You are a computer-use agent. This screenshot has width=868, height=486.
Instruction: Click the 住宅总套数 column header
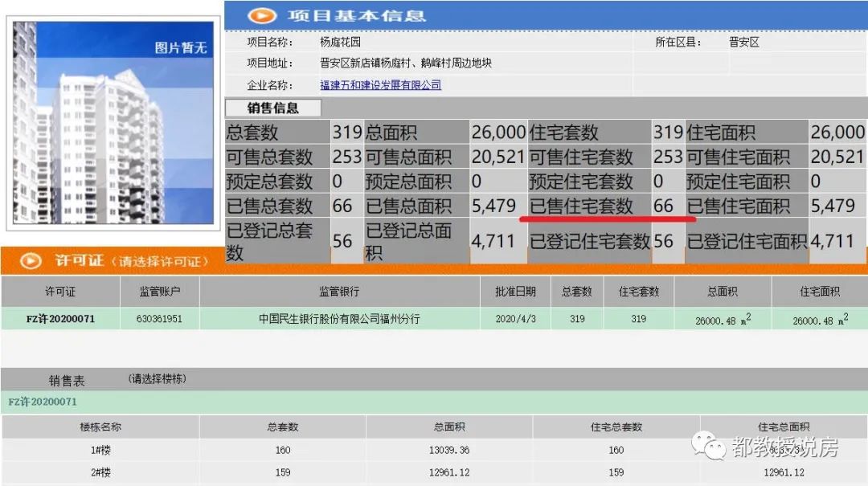(616, 427)
